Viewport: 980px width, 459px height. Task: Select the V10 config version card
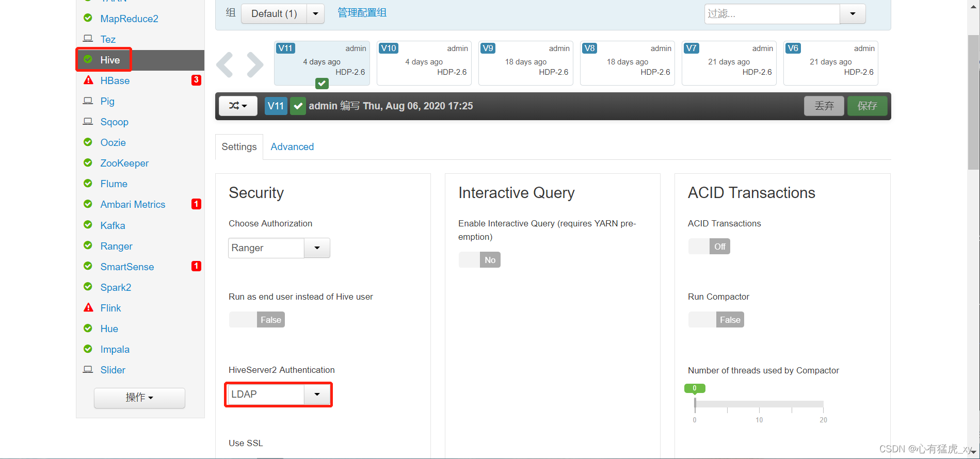tap(424, 63)
